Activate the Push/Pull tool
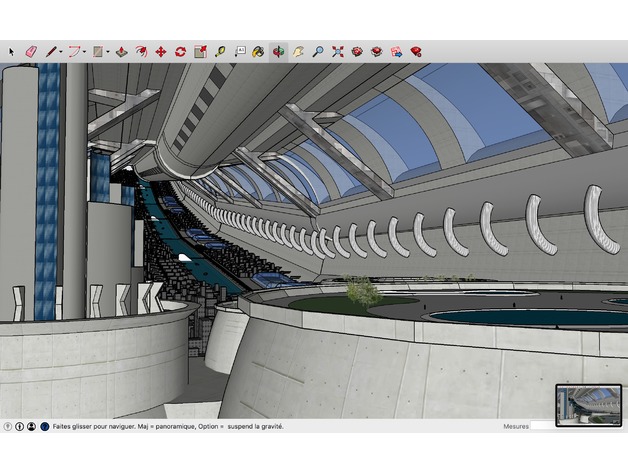 pos(121,52)
